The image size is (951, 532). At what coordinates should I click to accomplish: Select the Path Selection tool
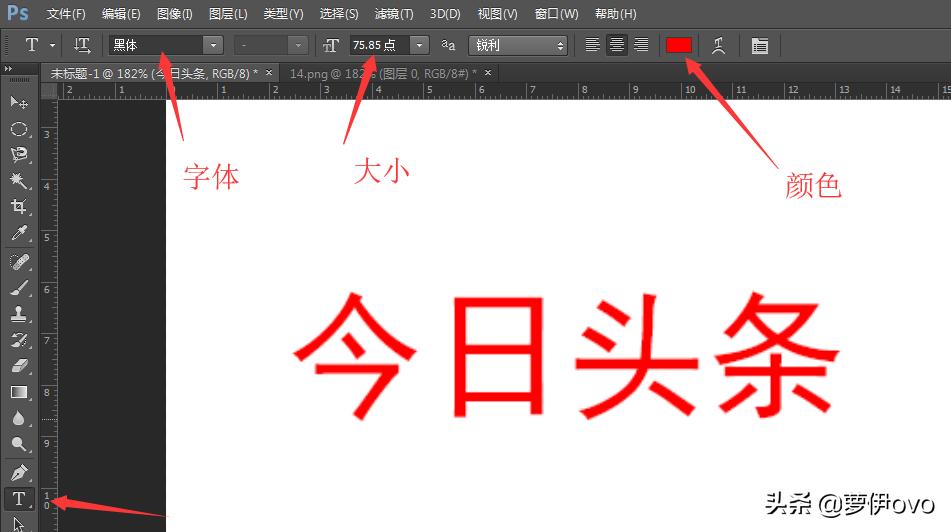[19, 523]
